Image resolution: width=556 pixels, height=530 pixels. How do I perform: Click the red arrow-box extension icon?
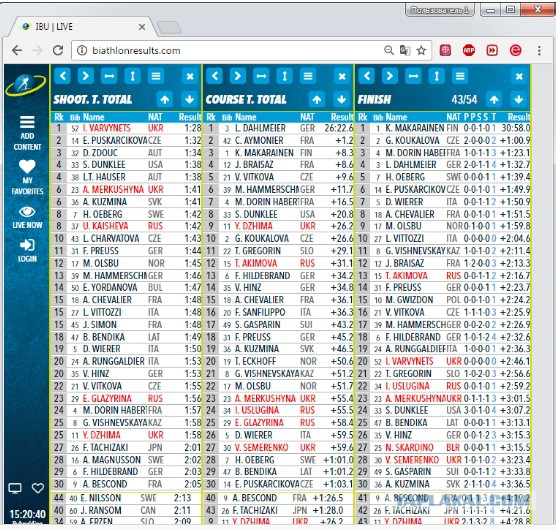point(492,50)
